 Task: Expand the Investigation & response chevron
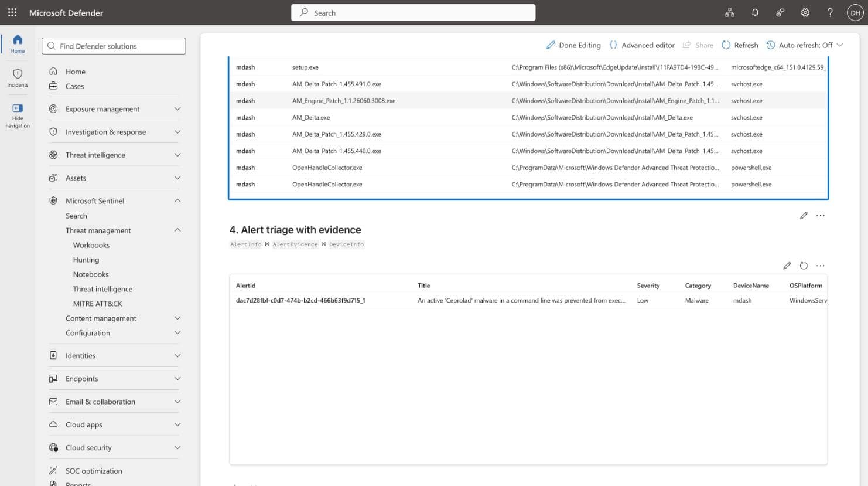(177, 132)
